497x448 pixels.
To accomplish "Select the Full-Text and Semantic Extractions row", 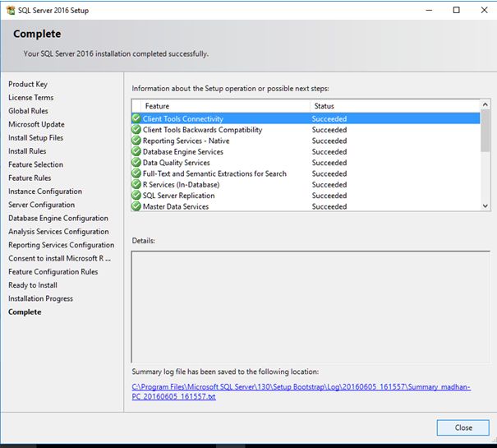I will point(214,173).
